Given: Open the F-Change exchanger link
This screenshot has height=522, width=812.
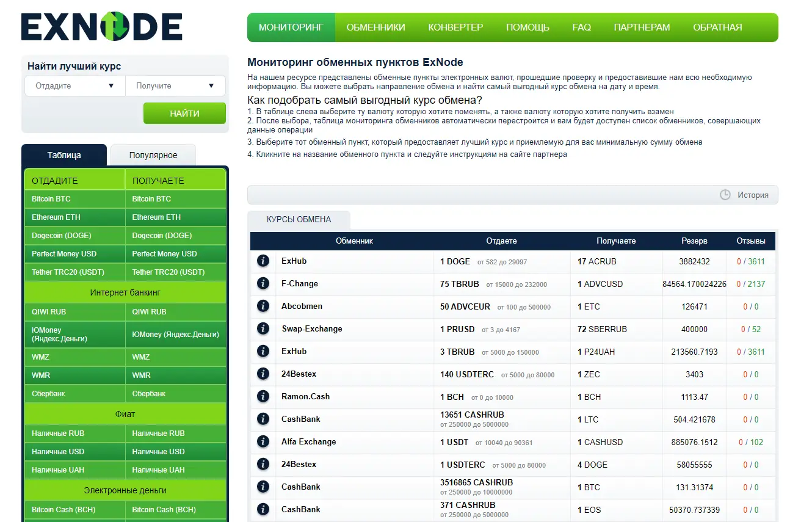Looking at the screenshot, I should [x=300, y=284].
